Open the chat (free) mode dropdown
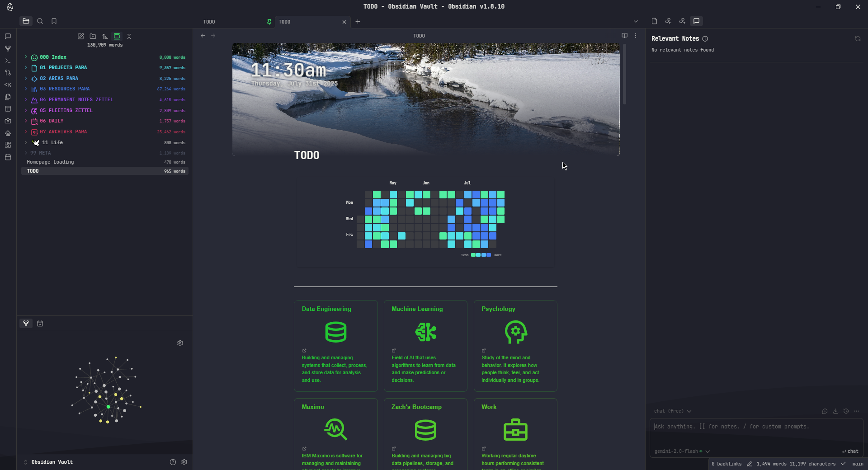The width and height of the screenshot is (868, 470). (673, 411)
